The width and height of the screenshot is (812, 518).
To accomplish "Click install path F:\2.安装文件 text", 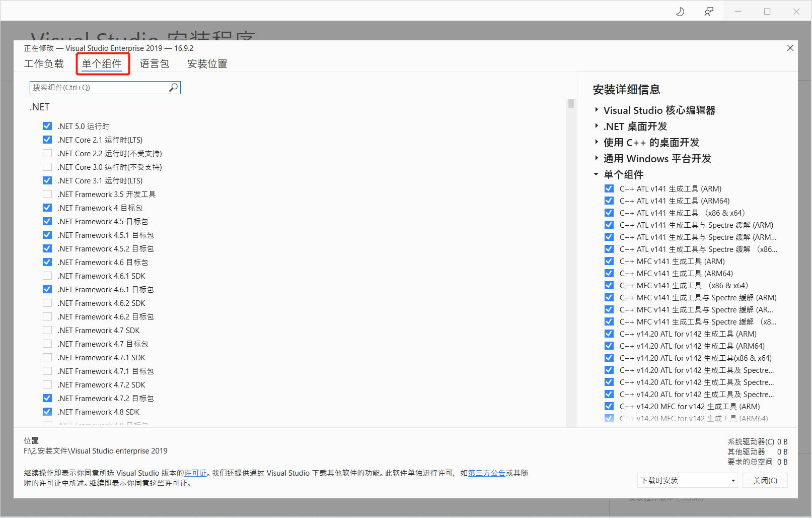I will tap(96, 450).
